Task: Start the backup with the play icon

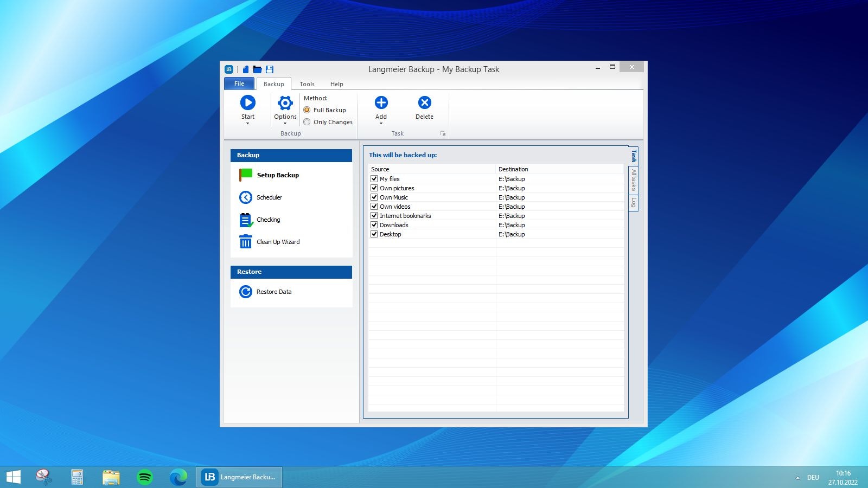Action: 248,102
